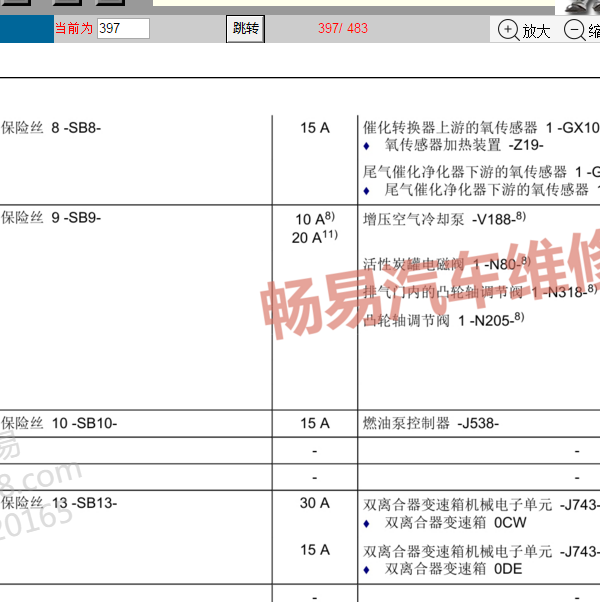The width and height of the screenshot is (600, 602).
Task: Click the 凸轮轴调节阀 1 -N205- entry
Action: click(443, 320)
